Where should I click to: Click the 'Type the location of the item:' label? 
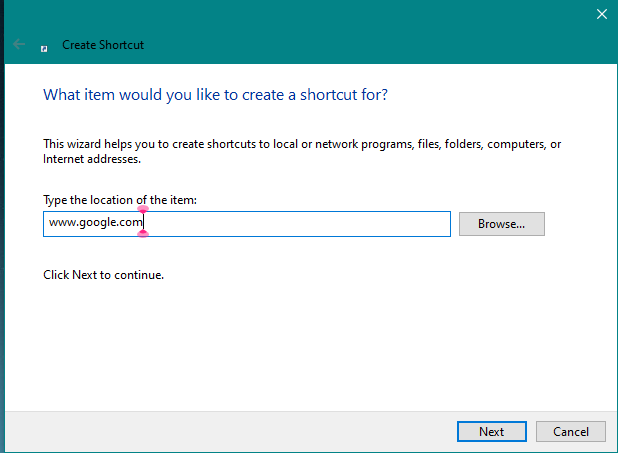[x=120, y=200]
